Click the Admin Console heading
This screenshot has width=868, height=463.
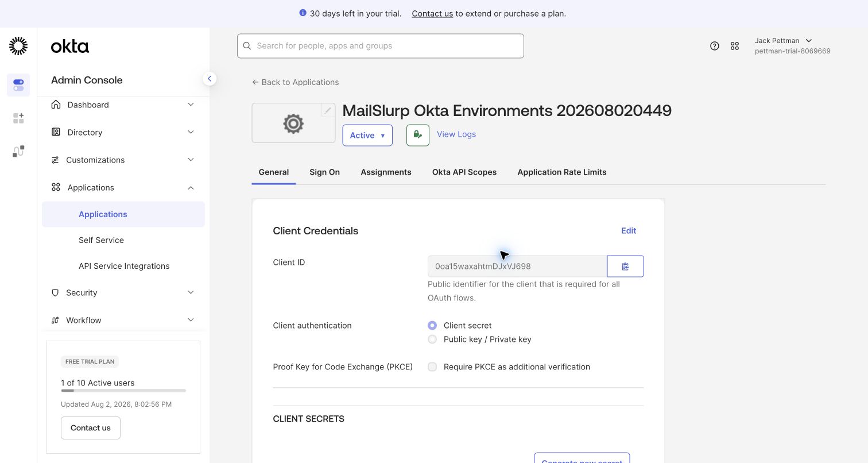(x=87, y=80)
